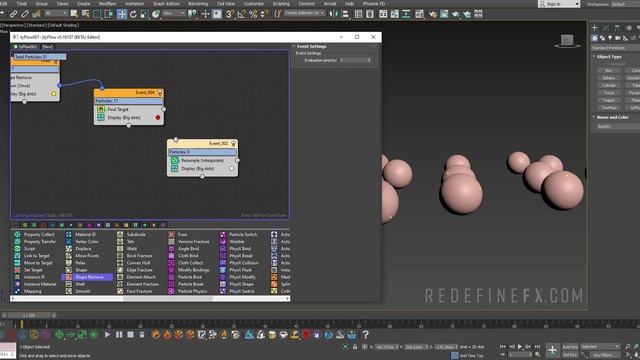This screenshot has height=360, width=640.
Task: Click the Fuse operator icon
Action: click(x=171, y=234)
